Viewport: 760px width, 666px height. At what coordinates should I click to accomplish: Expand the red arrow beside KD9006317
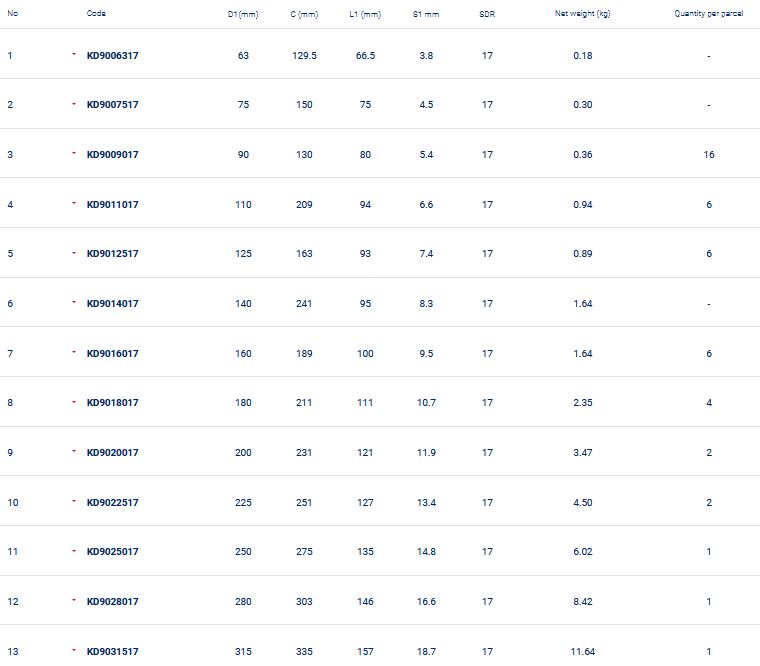74,55
